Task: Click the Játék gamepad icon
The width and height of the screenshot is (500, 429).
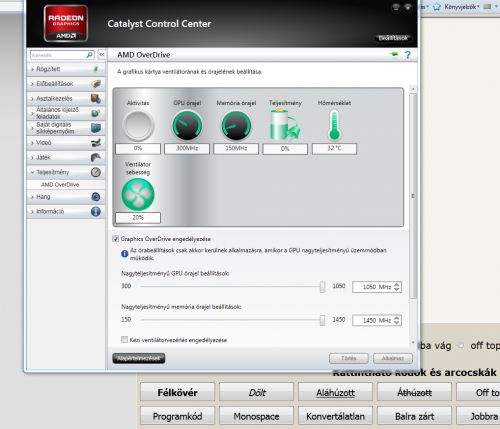Action: pos(96,157)
